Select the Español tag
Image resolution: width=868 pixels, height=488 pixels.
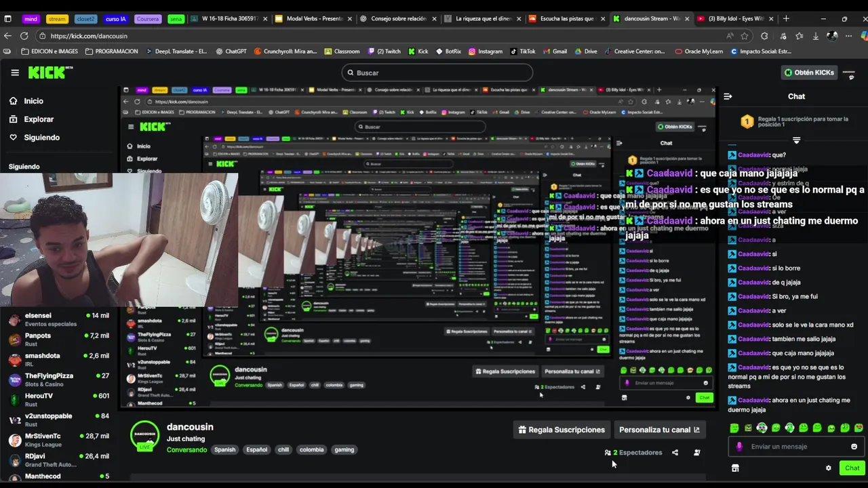(256, 449)
